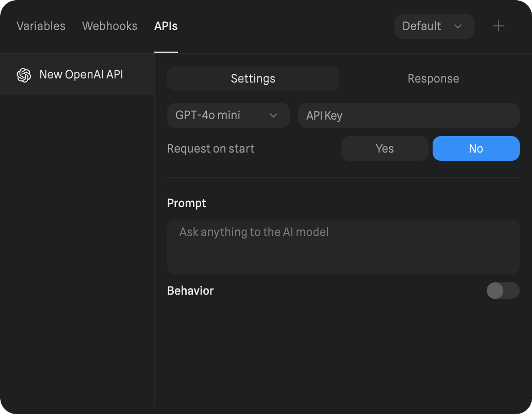532x414 pixels.
Task: Click the Behavior section label
Action: (190, 291)
